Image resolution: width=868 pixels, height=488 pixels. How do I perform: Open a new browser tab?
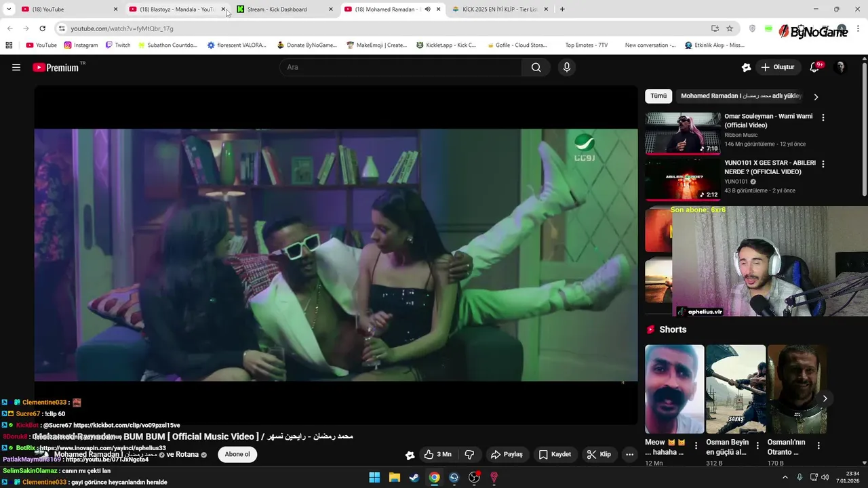[562, 9]
